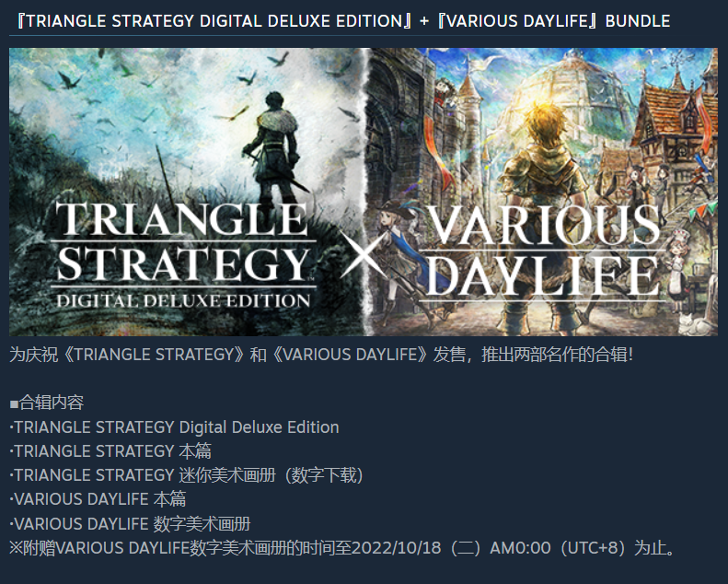Select the TRIANGLE STRATEGY Digital Deluxe Edition list item
The width and height of the screenshot is (728, 584).
click(175, 427)
